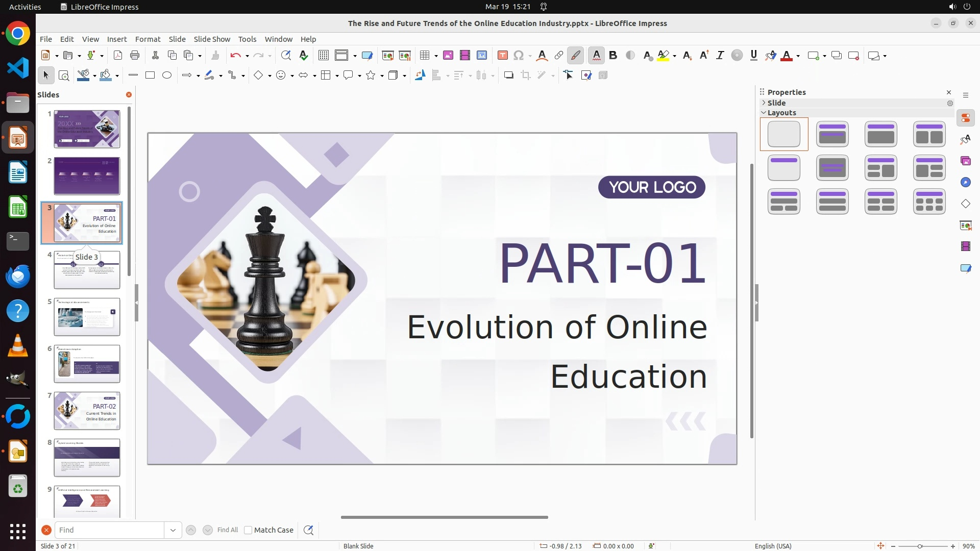Click the Display Grid icon
This screenshot has width=980, height=551.
pos(323,56)
